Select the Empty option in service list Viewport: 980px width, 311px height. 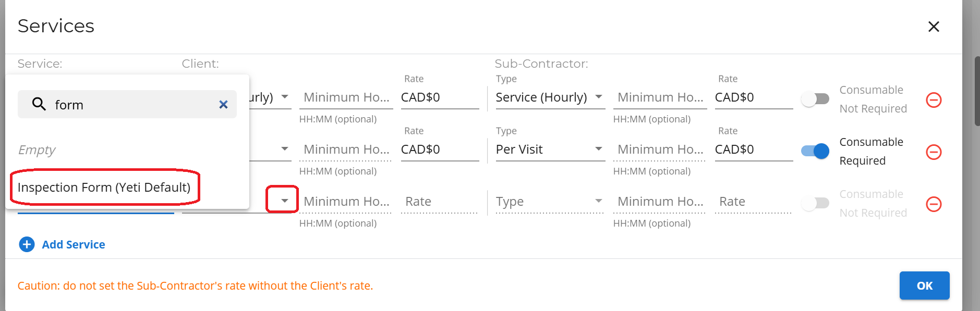pos(37,150)
